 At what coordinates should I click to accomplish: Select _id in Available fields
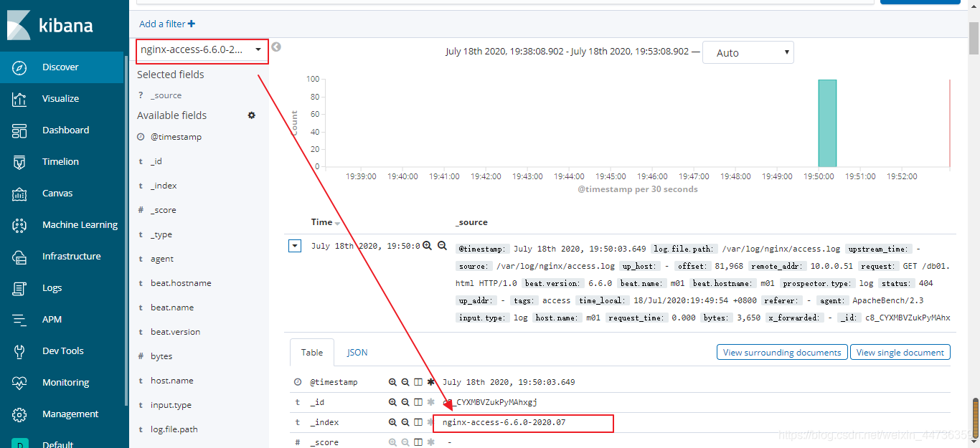(156, 161)
